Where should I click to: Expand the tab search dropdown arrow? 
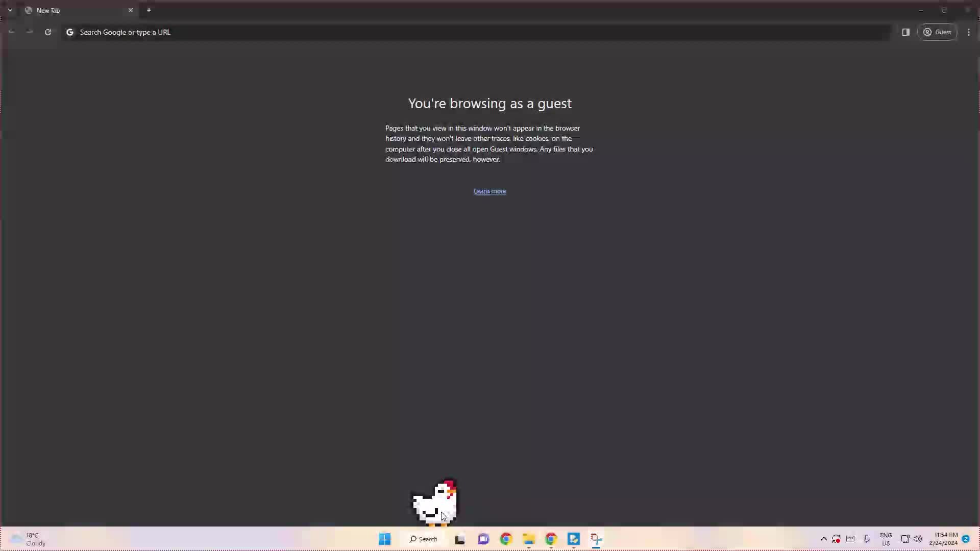click(x=10, y=10)
